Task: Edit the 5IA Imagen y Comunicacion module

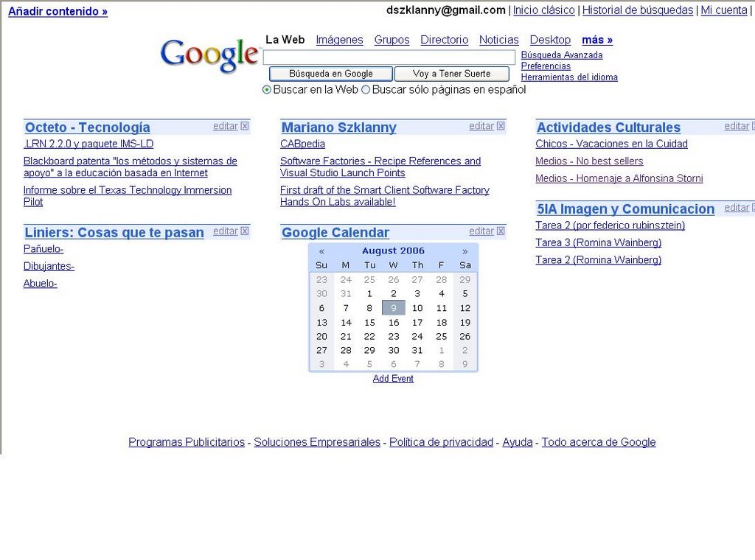Action: [737, 208]
